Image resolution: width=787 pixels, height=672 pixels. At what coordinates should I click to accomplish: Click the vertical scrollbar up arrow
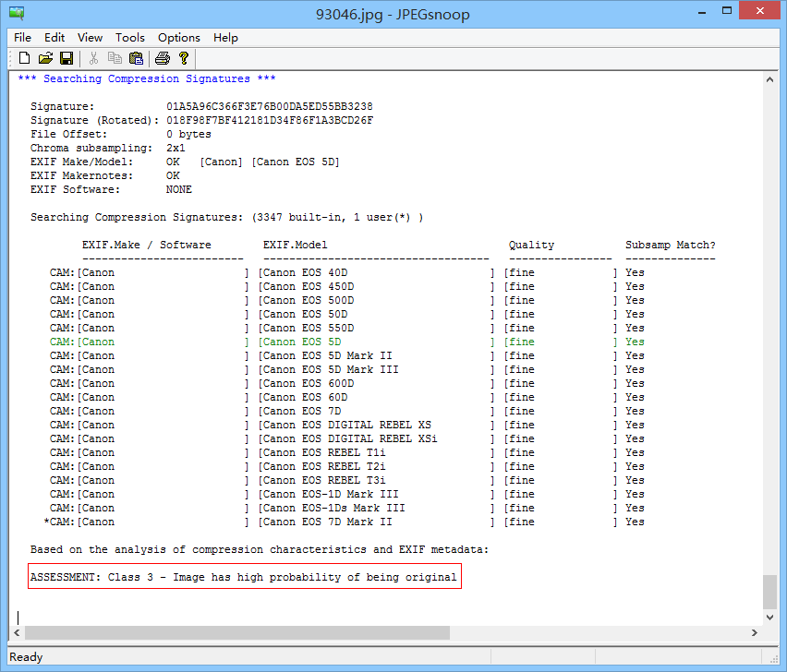769,79
